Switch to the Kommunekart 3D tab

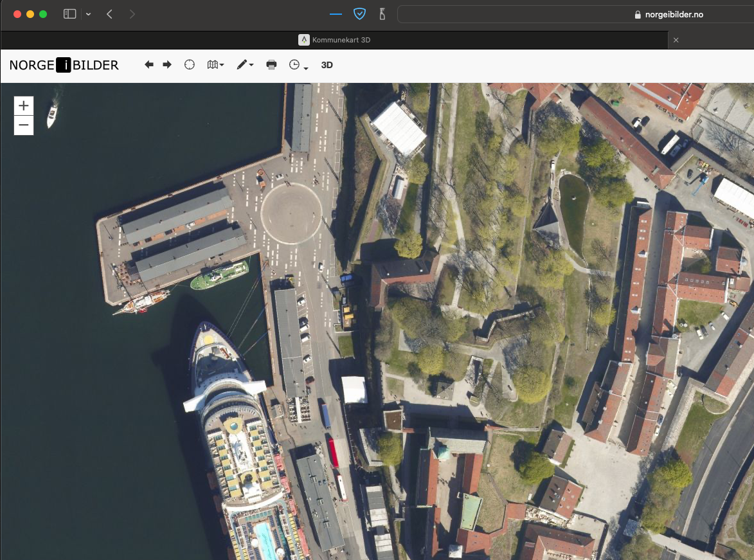coord(341,39)
